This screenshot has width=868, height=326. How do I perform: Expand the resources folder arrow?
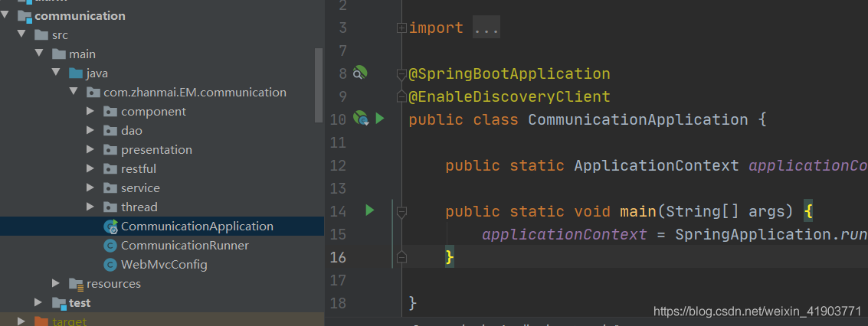[x=55, y=283]
